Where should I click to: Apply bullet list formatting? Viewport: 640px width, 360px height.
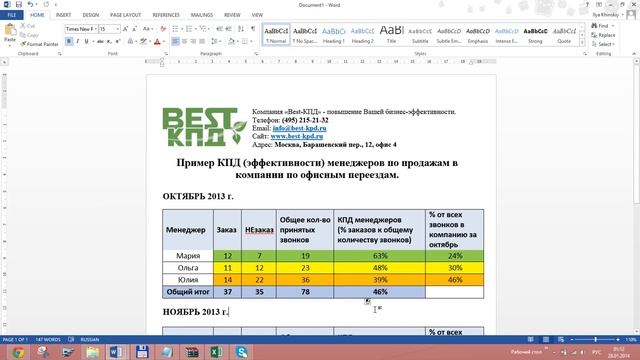point(175,29)
